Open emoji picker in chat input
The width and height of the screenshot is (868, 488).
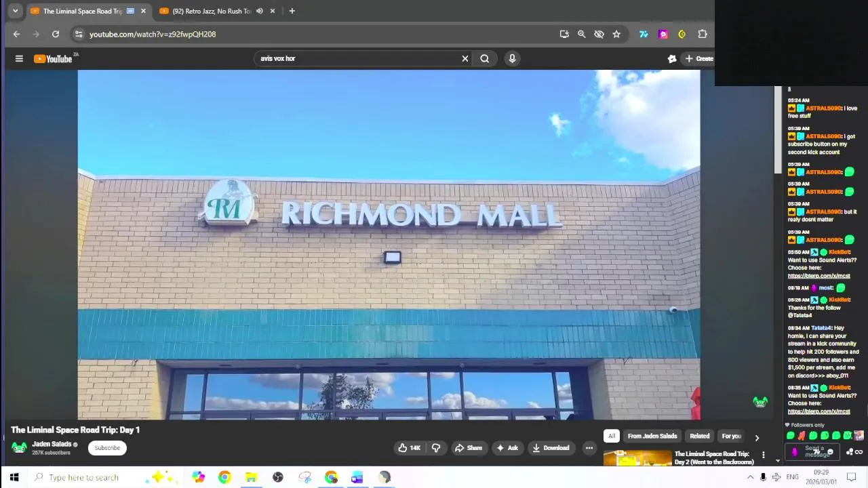pos(830,453)
